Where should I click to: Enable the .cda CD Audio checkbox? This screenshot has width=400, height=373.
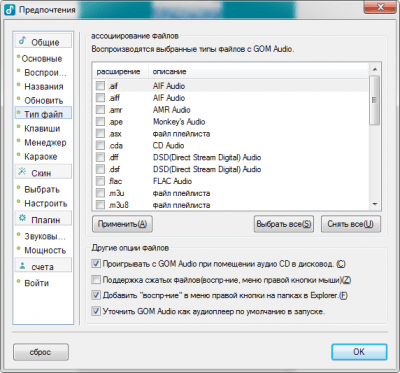click(x=100, y=145)
